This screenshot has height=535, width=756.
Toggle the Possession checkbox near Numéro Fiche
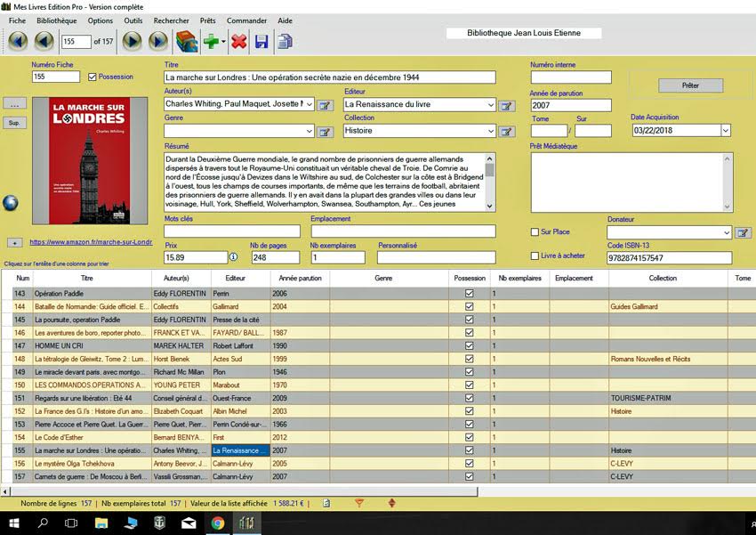click(x=92, y=77)
